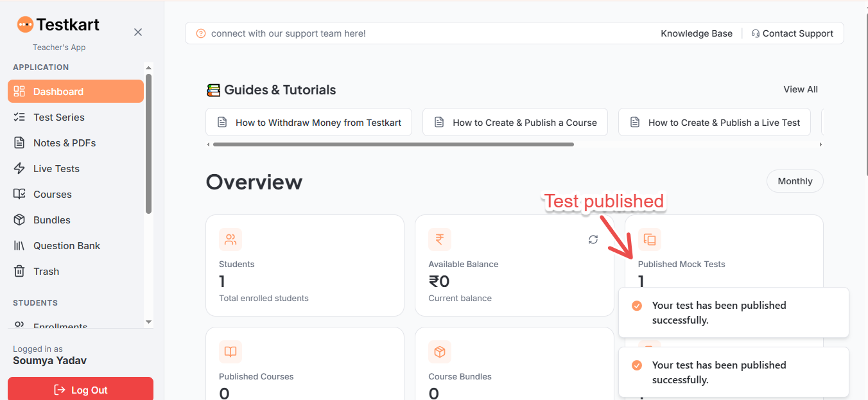The image size is (868, 400).
Task: Click the checkmark icon on upper publish toast
Action: [637, 306]
